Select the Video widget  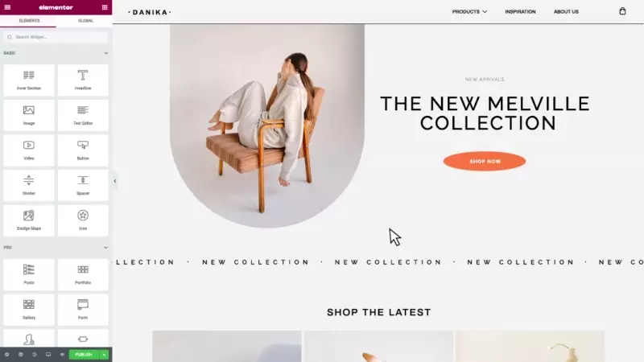[29, 150]
